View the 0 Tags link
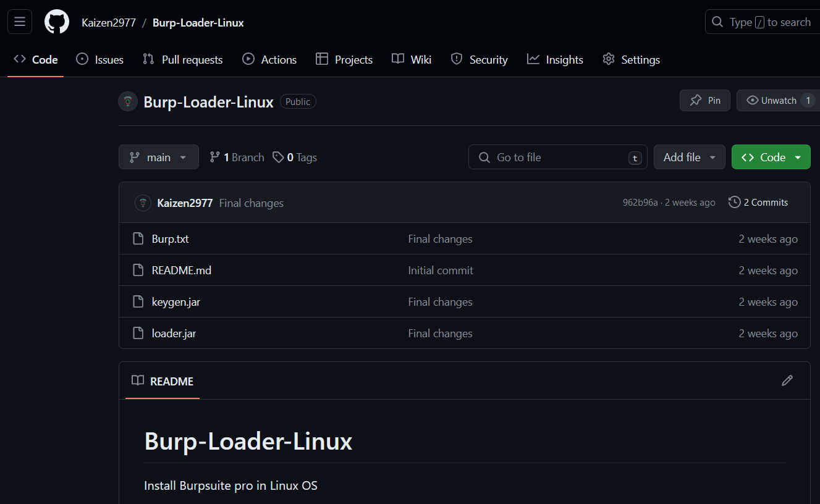The height and width of the screenshot is (504, 820). pyautogui.click(x=295, y=157)
